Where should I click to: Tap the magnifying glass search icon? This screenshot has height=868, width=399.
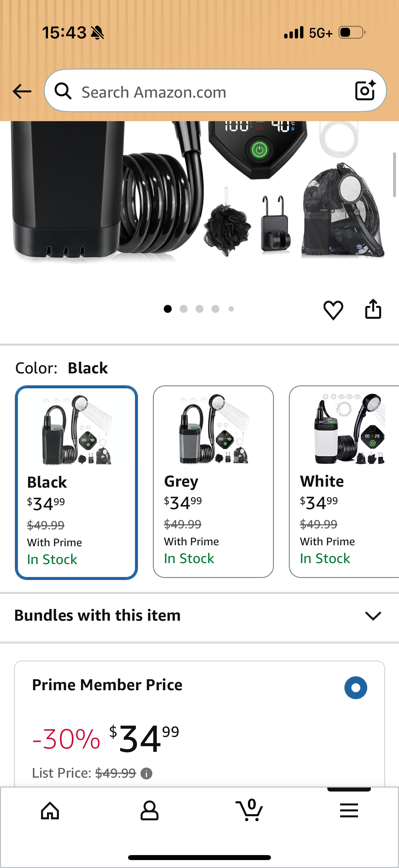click(63, 91)
